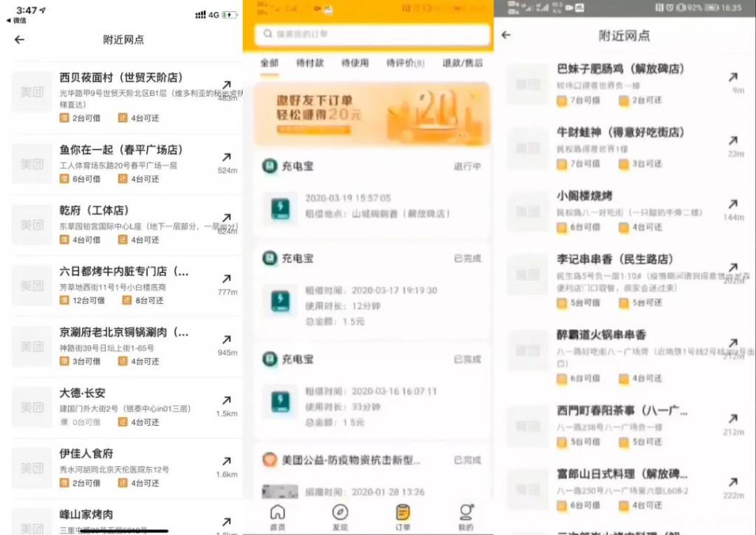Switch to 全部 orders tab
The image size is (756, 535).
pos(269,63)
